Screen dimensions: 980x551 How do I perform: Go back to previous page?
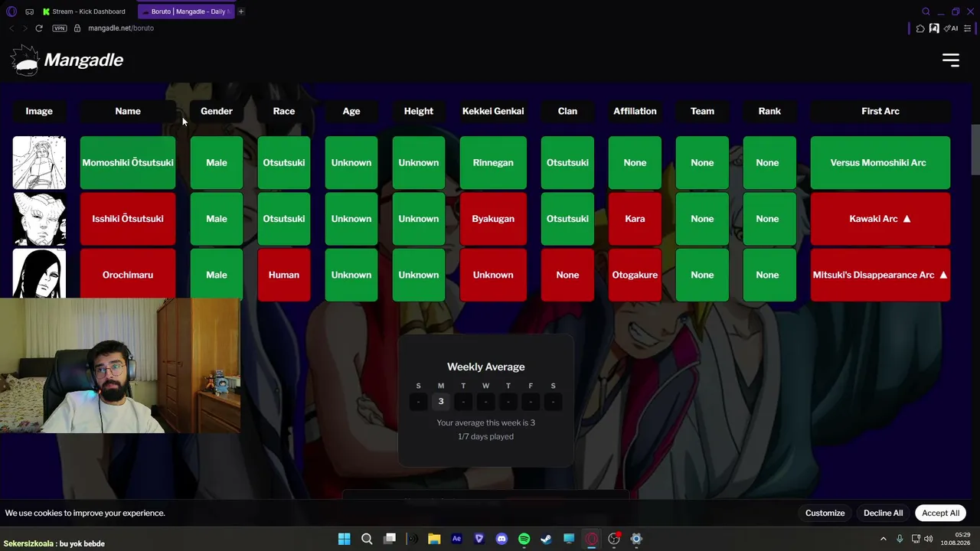(11, 28)
